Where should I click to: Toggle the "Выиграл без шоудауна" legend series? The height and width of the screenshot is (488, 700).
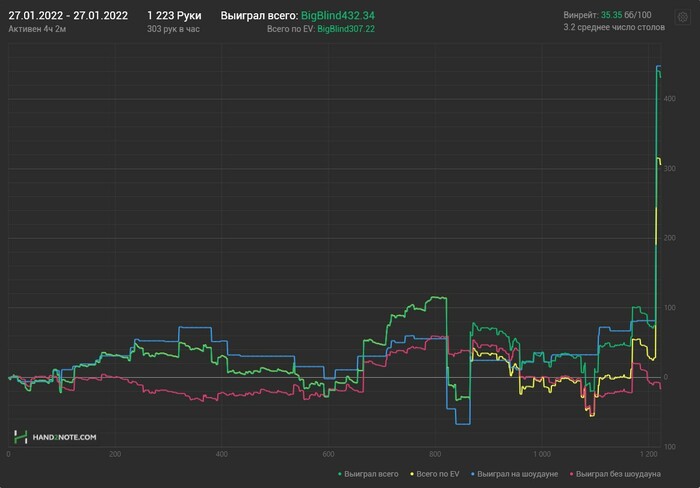(615, 474)
